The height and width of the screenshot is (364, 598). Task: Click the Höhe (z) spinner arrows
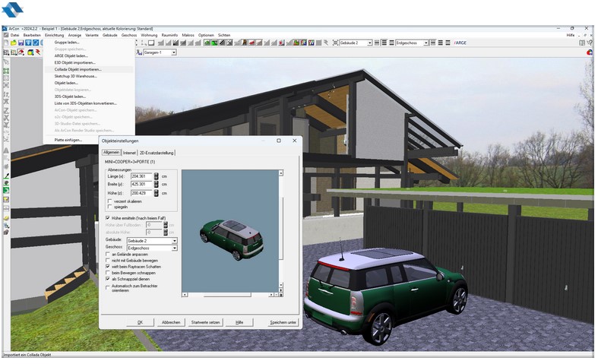[x=156, y=193]
